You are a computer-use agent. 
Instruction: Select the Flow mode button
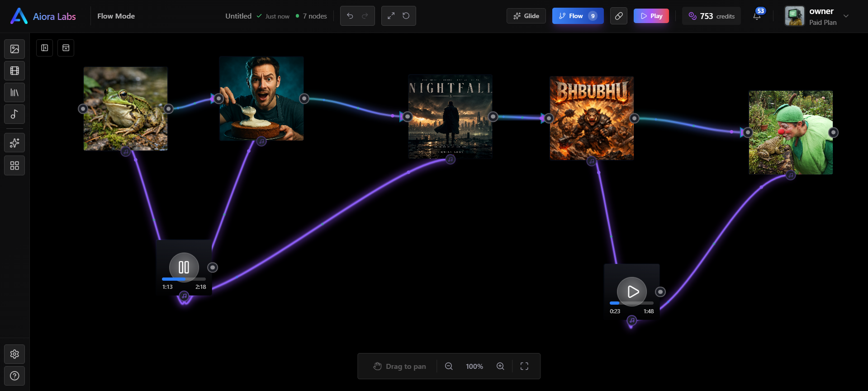(578, 16)
